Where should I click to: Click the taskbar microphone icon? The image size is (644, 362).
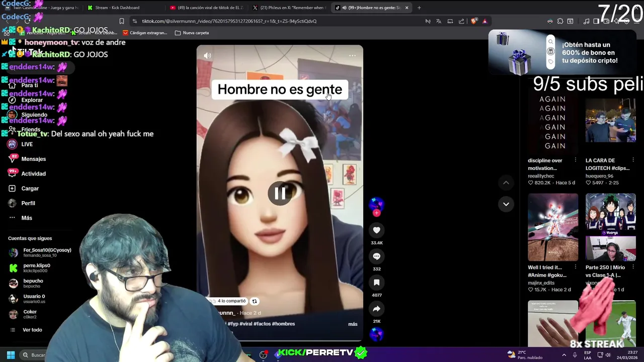coord(575,354)
